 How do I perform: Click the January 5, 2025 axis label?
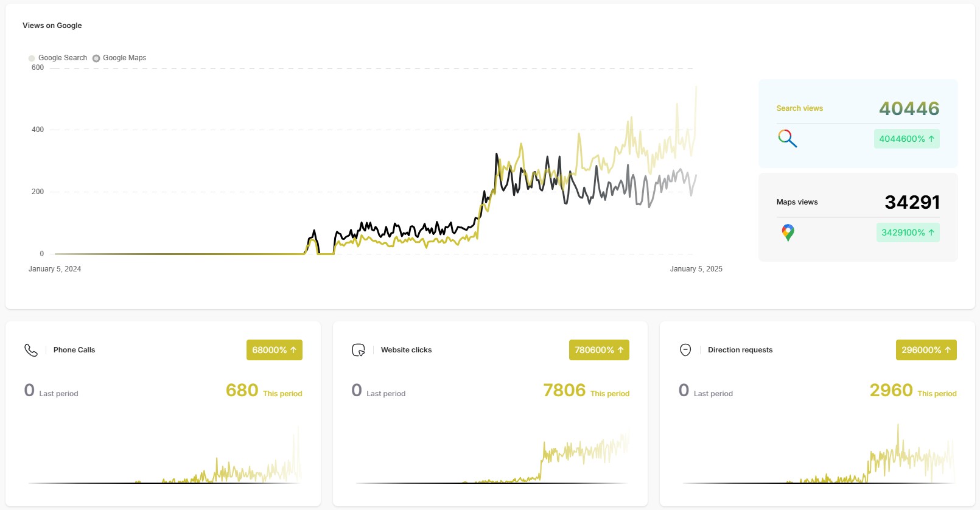pos(696,269)
